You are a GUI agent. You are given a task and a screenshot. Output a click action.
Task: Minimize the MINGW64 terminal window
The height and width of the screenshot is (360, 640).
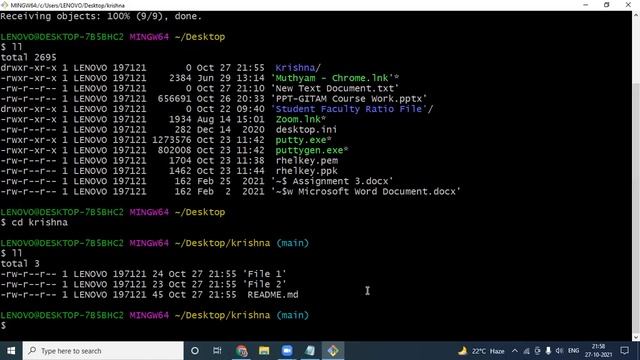[586, 5]
